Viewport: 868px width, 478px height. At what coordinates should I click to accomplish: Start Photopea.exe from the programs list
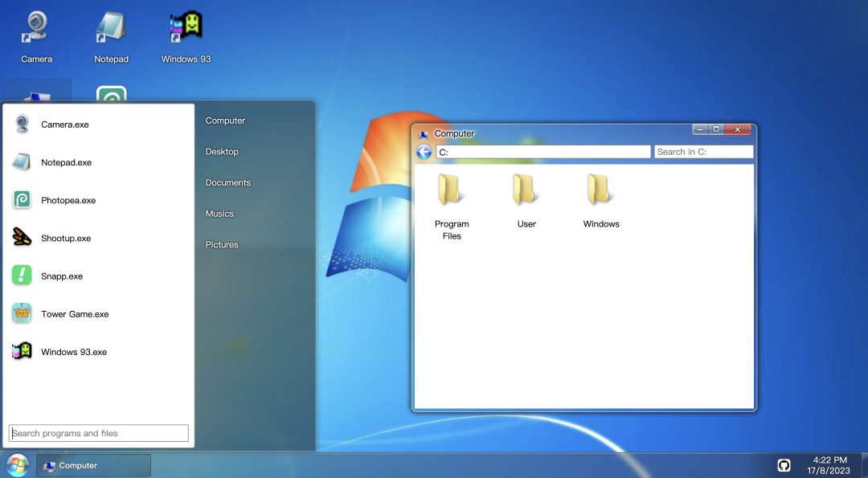coord(99,200)
